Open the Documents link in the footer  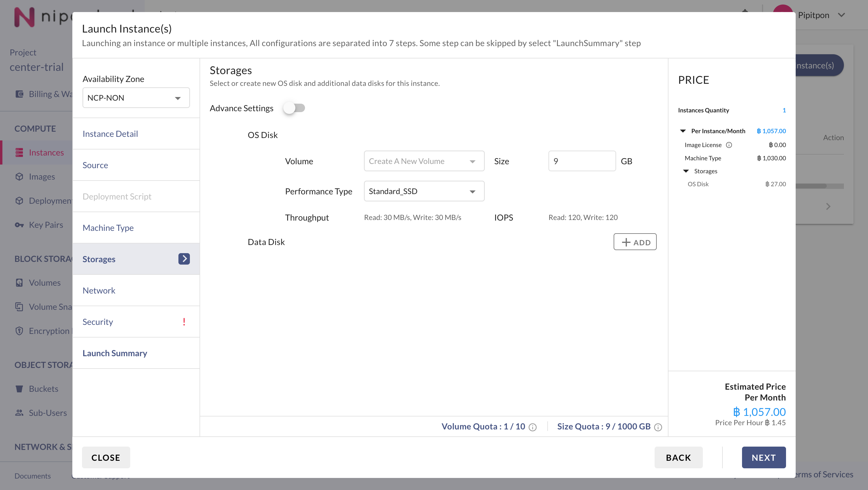tap(33, 476)
